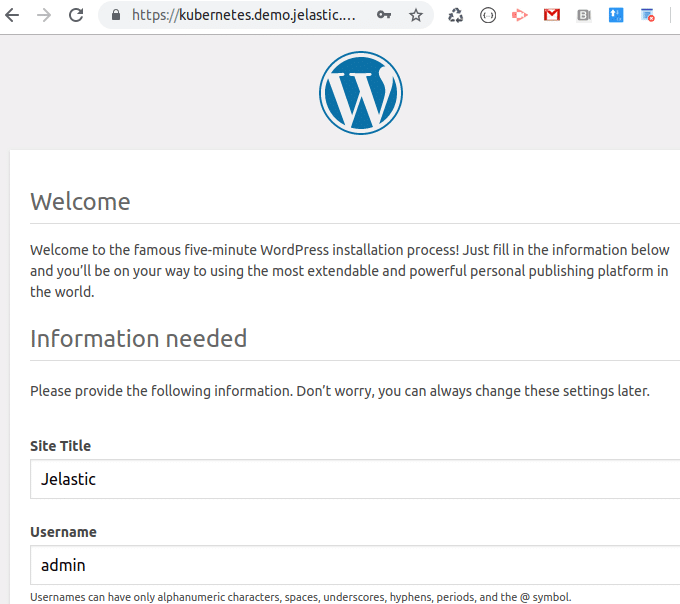Click the username allowed characters hint text

pyautogui.click(x=301, y=597)
